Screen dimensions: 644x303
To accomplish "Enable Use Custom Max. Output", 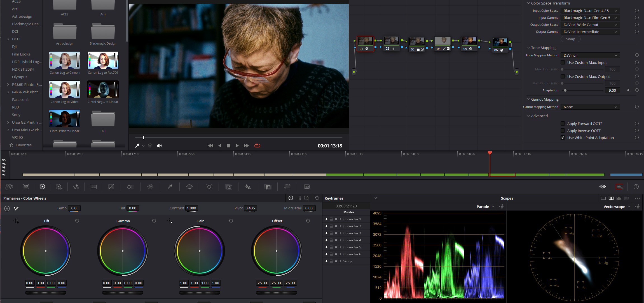I will click(563, 76).
